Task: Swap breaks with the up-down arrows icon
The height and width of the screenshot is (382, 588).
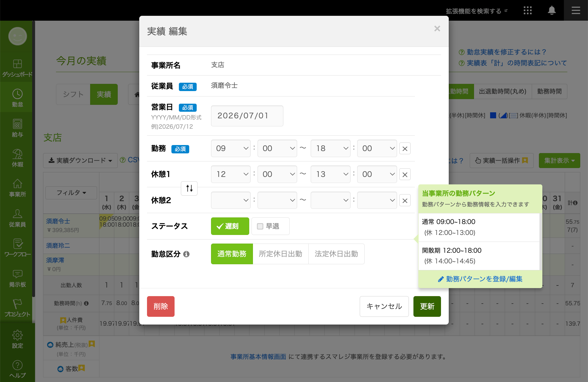Action: point(189,188)
